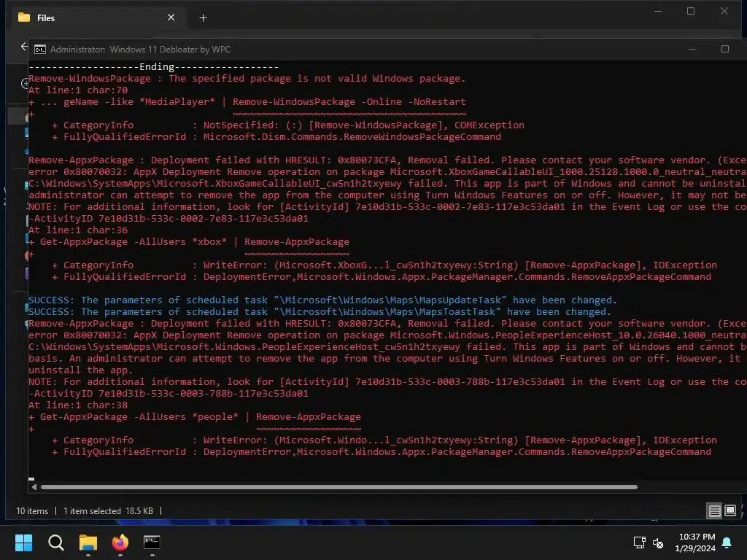Open the clock showing 10:37 PM
The image size is (747, 560).
click(x=697, y=537)
